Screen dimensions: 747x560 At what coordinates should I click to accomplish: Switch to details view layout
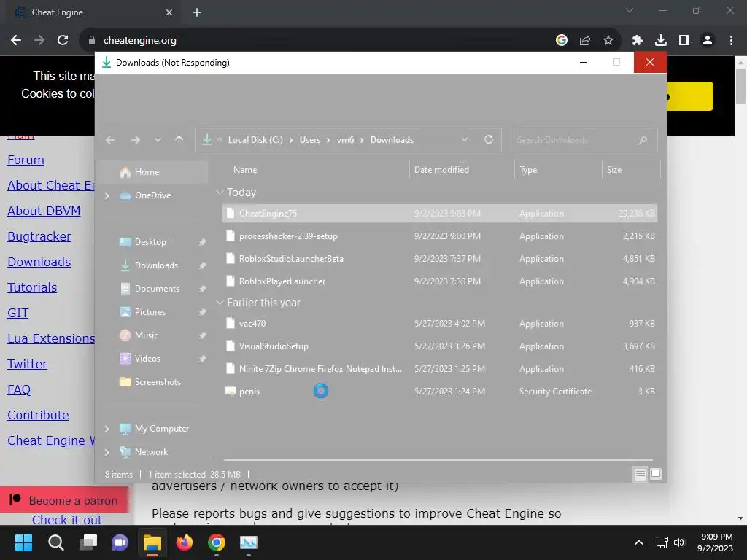coord(640,474)
